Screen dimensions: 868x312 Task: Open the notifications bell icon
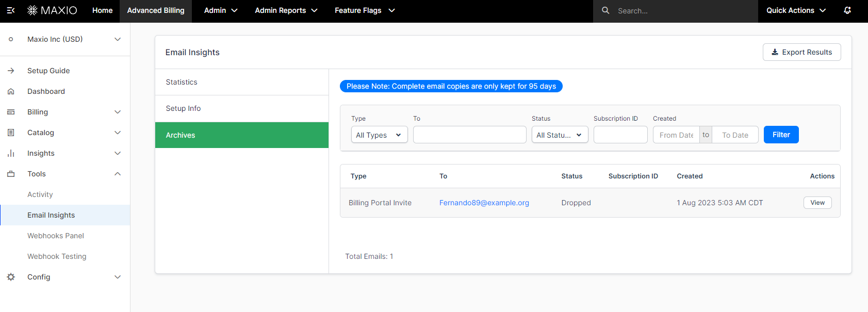pyautogui.click(x=847, y=10)
